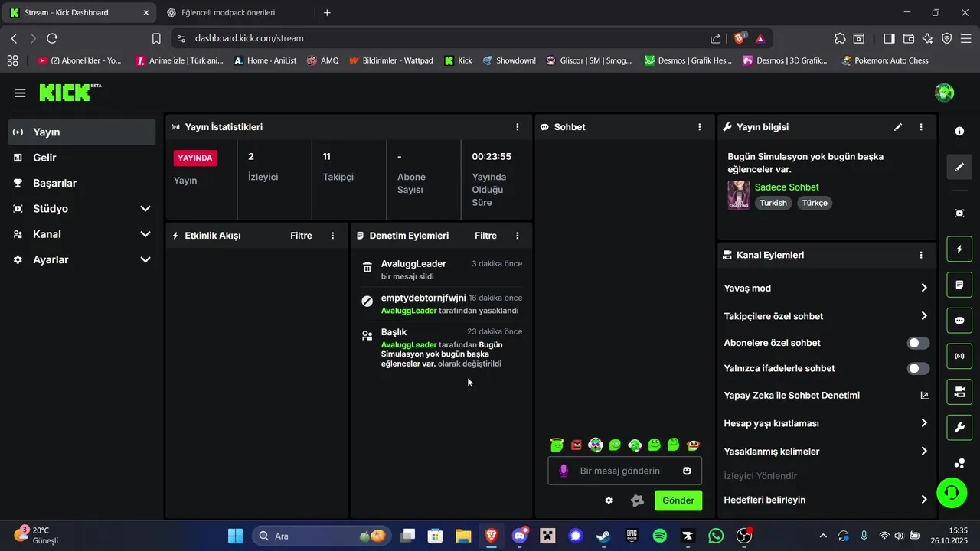Select Yayın in left sidebar
Image resolution: width=980 pixels, height=551 pixels.
point(82,132)
